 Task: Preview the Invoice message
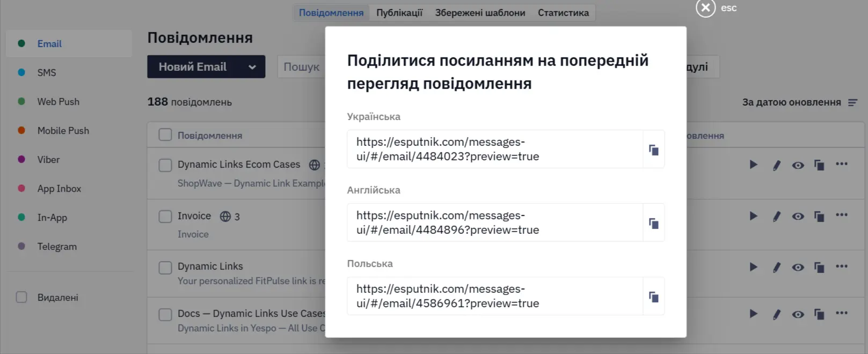[x=798, y=216]
